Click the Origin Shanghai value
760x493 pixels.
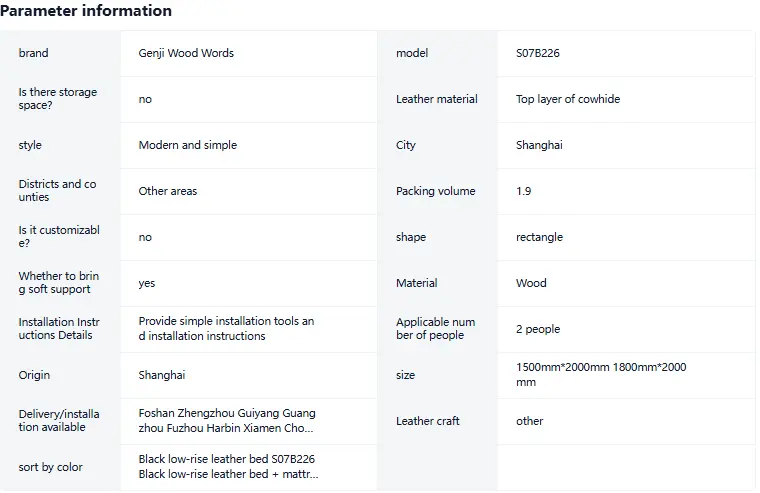point(162,375)
